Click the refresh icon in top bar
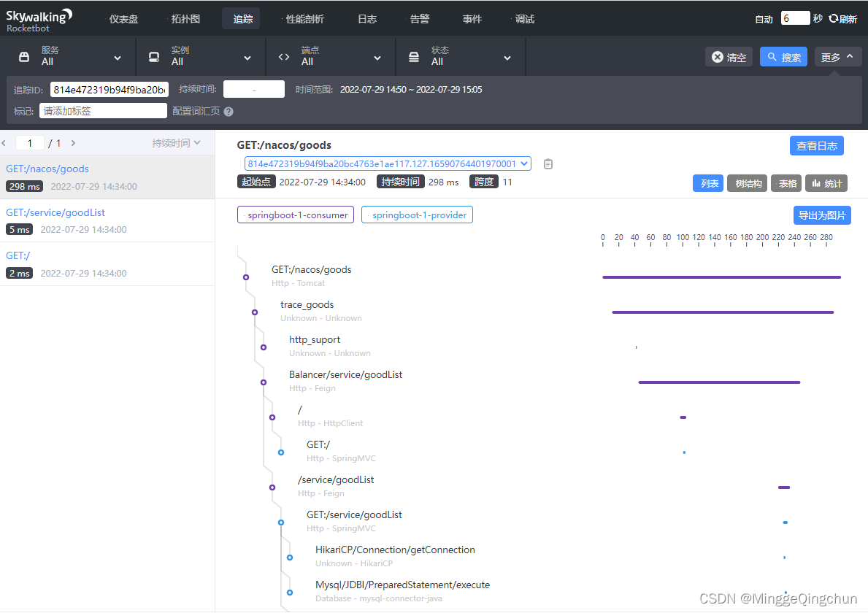 833,18
